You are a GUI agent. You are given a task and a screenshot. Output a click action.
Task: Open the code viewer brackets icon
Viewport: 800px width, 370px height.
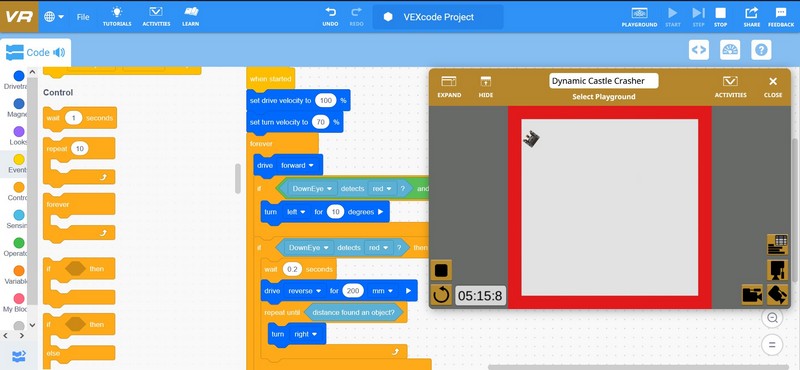[x=698, y=50]
